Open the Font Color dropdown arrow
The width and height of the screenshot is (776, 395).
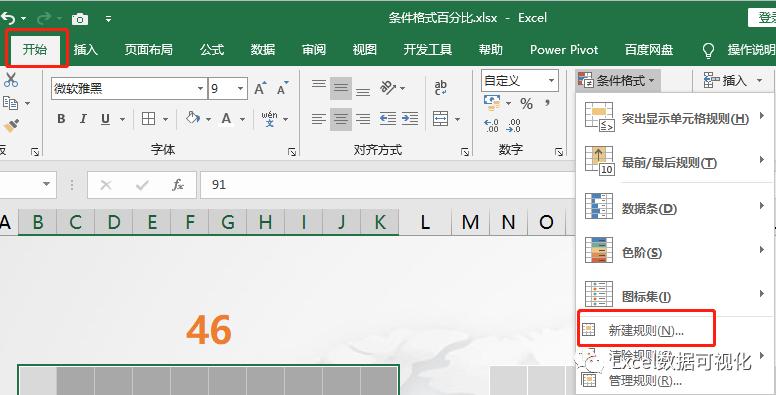(242, 119)
